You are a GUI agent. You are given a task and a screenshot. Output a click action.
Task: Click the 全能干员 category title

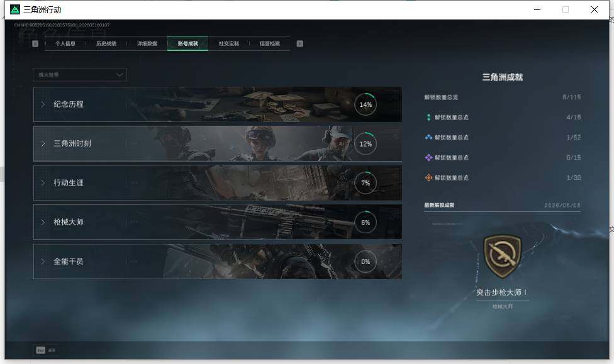tap(69, 261)
